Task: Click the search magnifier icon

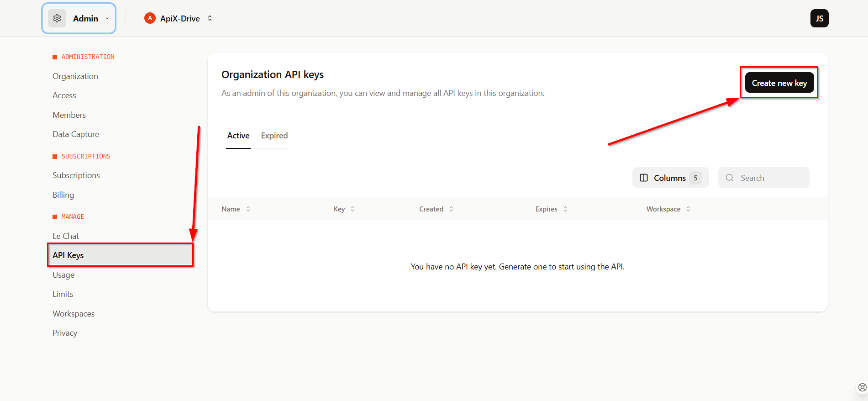Action: click(730, 178)
